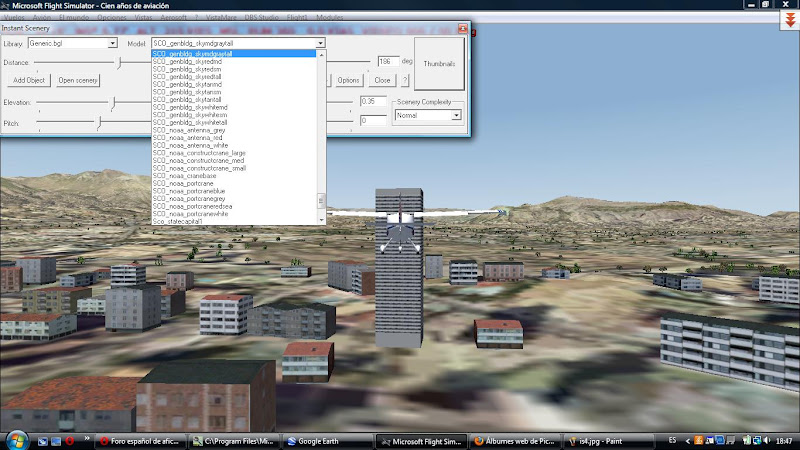Click the model list scrollbar up arrow
This screenshot has height=450, width=800.
point(321,54)
